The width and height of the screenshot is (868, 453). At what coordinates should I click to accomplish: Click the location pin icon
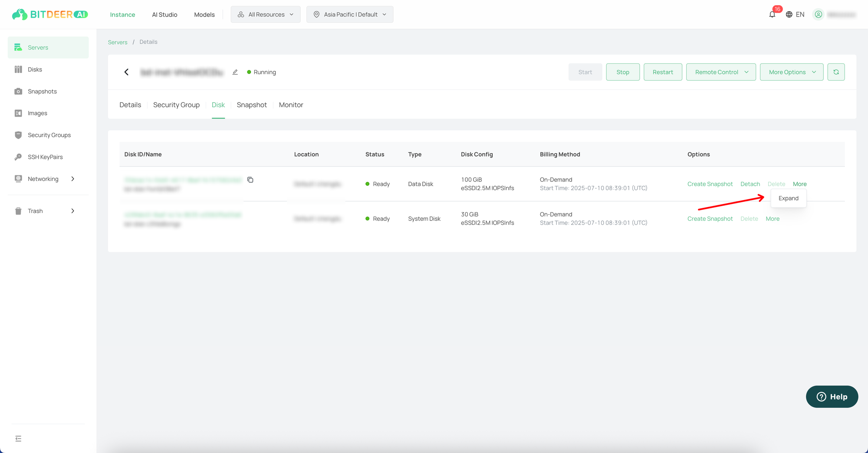click(316, 14)
